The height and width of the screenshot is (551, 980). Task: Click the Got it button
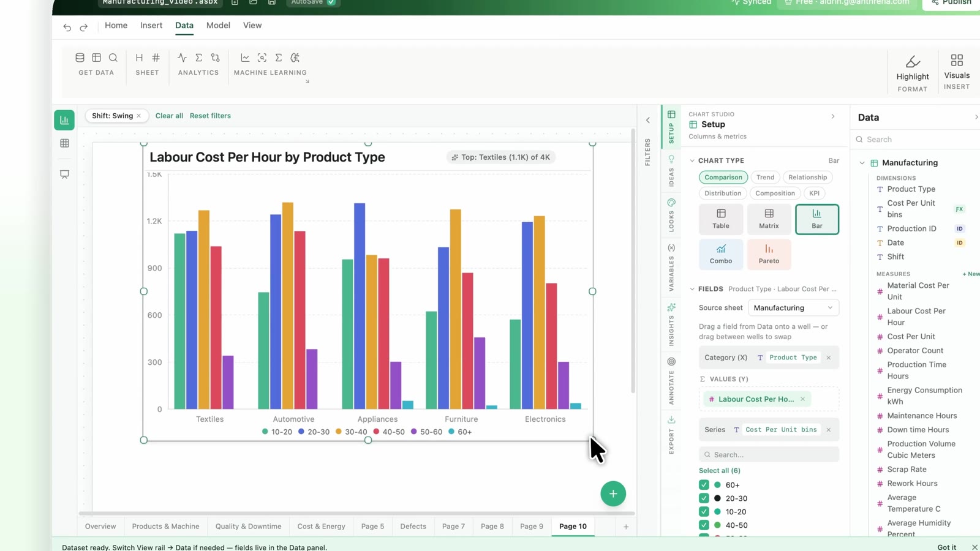coord(946,547)
